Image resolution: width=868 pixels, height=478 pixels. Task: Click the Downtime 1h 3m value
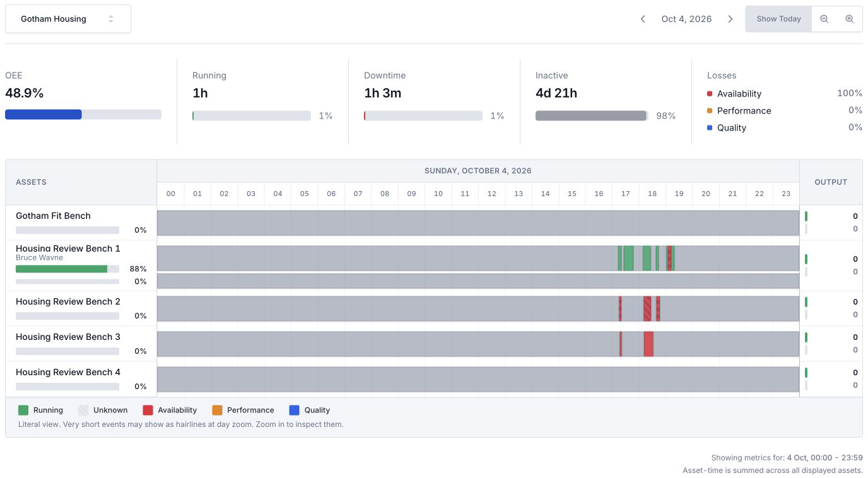pos(382,93)
